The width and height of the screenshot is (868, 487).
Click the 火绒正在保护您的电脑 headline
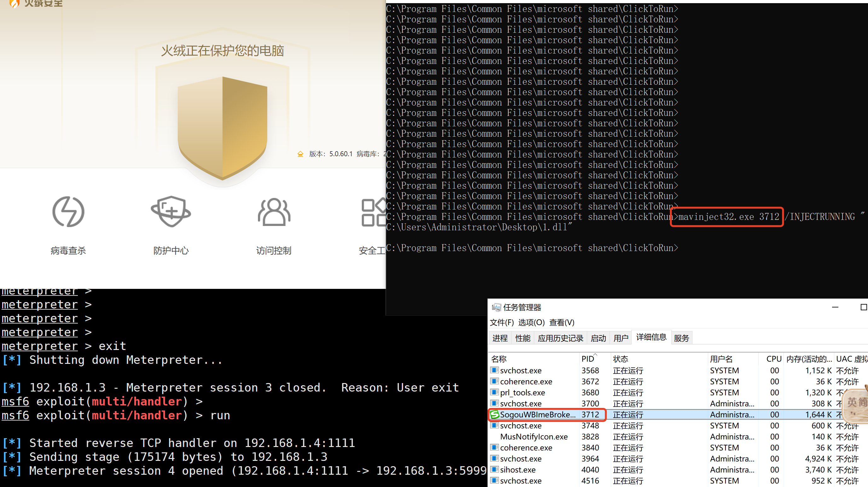click(223, 51)
